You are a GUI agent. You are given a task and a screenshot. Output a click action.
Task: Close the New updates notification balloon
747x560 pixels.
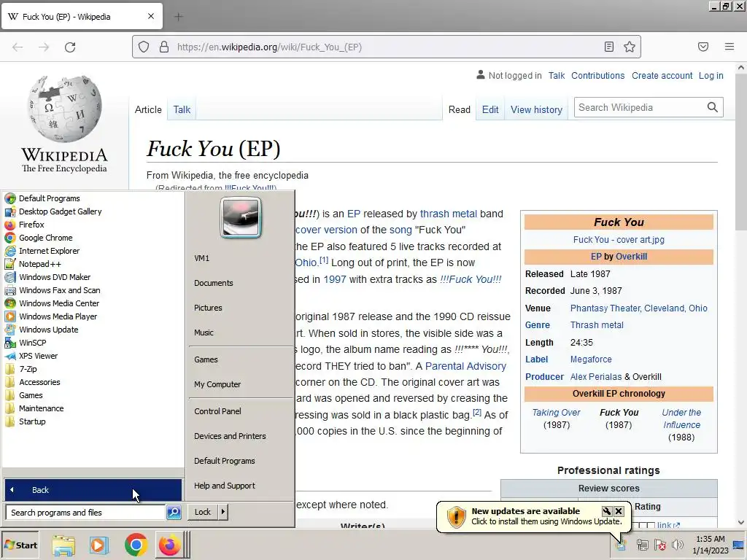click(619, 511)
